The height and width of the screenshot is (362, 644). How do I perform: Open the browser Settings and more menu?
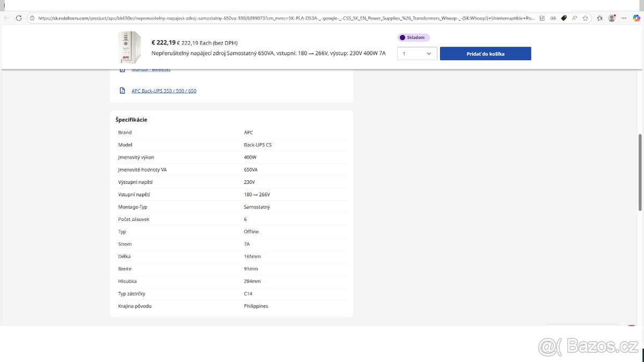(x=624, y=18)
